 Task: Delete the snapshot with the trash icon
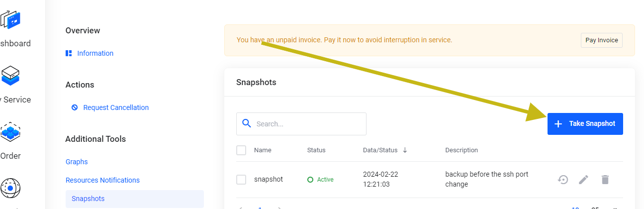click(x=605, y=180)
